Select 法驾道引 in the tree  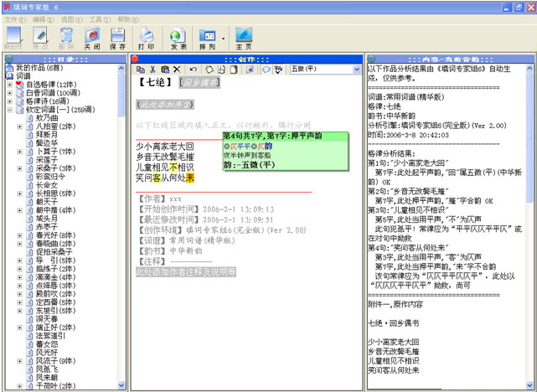[51, 336]
